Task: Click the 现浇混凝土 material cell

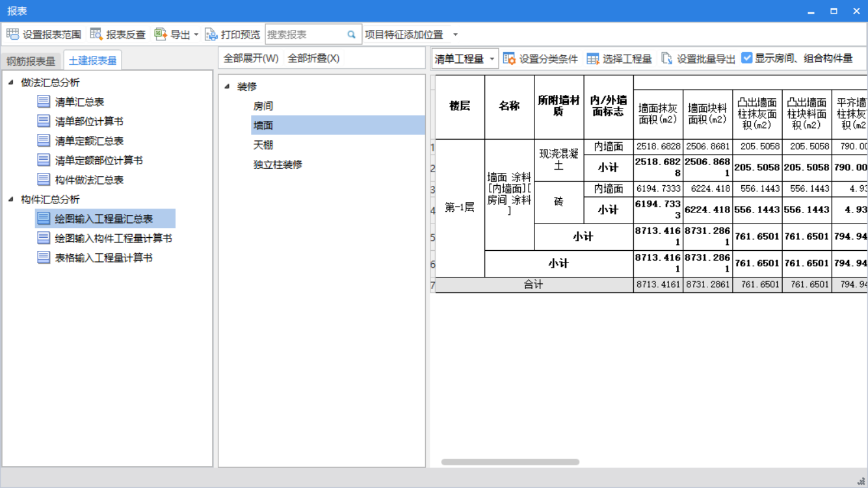Action: pyautogui.click(x=559, y=161)
